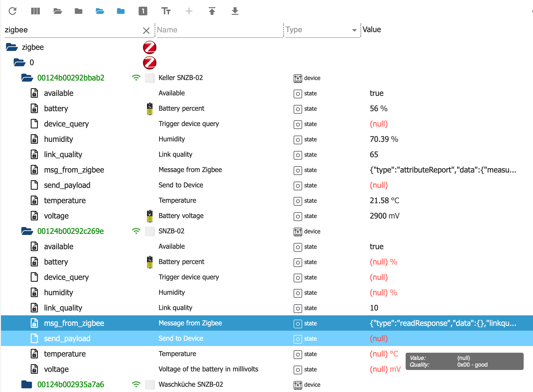The height and width of the screenshot is (392, 533).
Task: Toggle the numbered states view icon
Action: pos(143,11)
